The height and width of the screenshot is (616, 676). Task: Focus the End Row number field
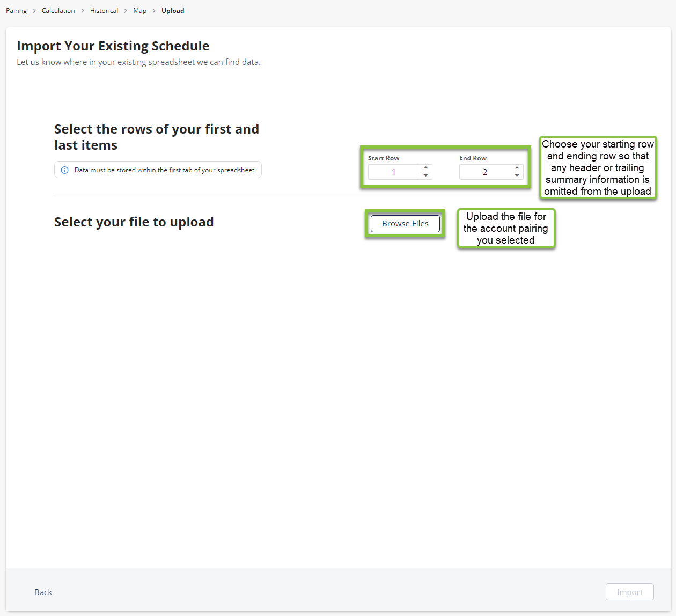pos(485,172)
